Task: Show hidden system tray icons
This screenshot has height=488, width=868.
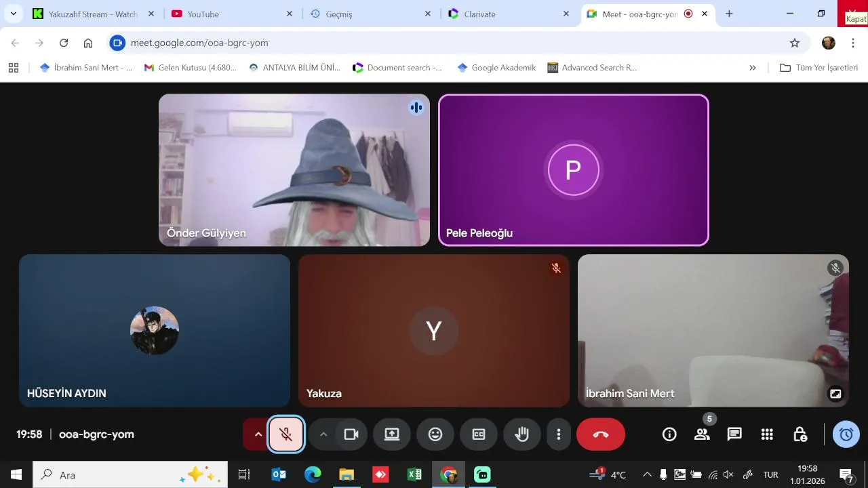Action: pos(647,474)
